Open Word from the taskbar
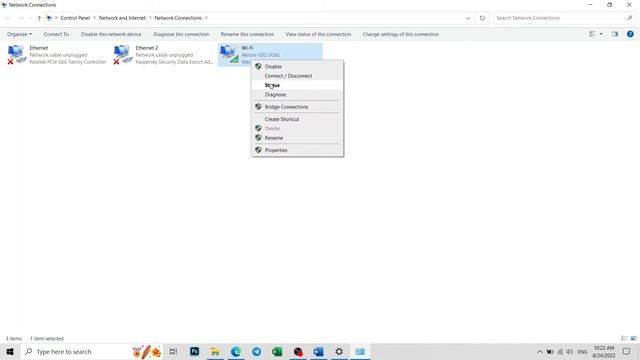The image size is (640, 360). click(x=318, y=351)
